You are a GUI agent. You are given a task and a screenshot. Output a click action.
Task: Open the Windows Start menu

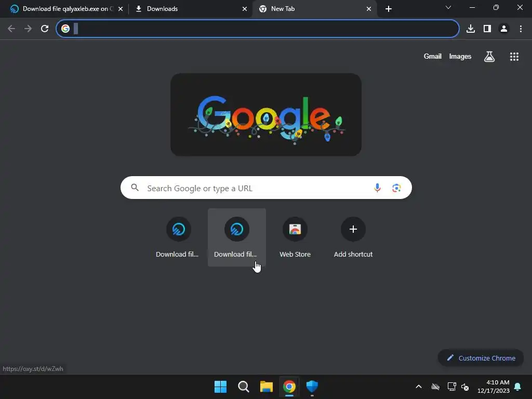(x=220, y=387)
